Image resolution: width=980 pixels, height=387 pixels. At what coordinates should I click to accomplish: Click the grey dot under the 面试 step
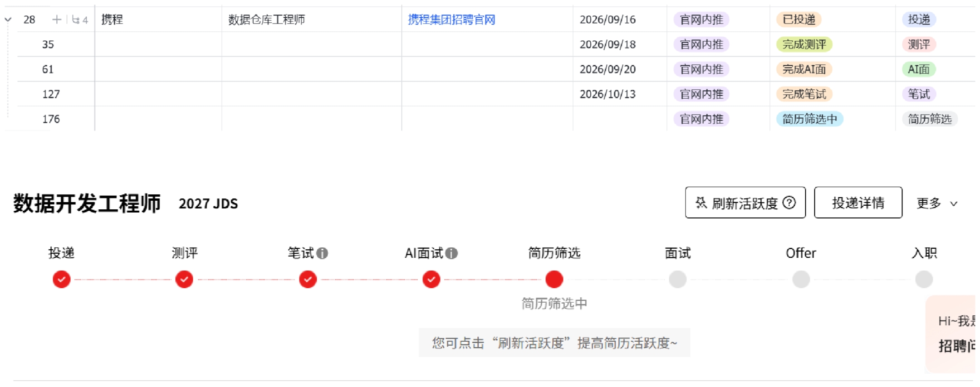tap(678, 279)
